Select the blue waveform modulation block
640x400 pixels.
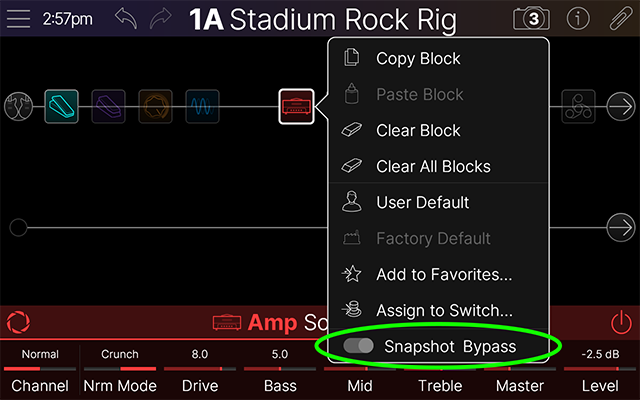click(x=200, y=106)
